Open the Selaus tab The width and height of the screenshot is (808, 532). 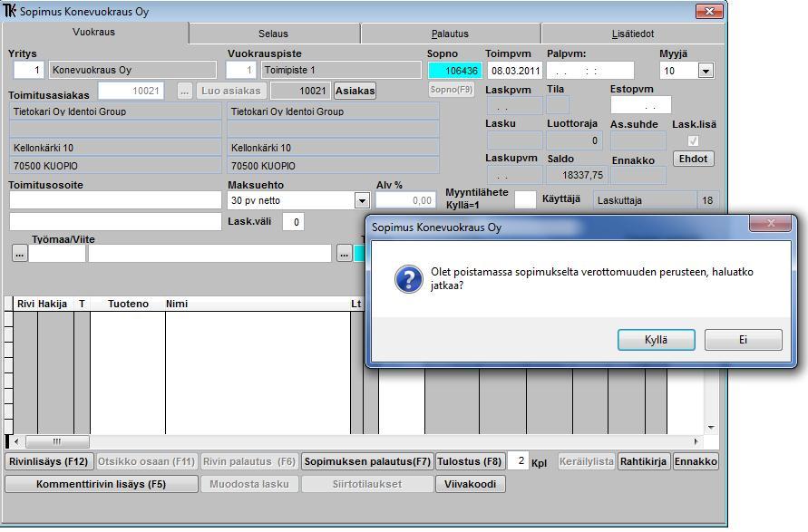[273, 34]
